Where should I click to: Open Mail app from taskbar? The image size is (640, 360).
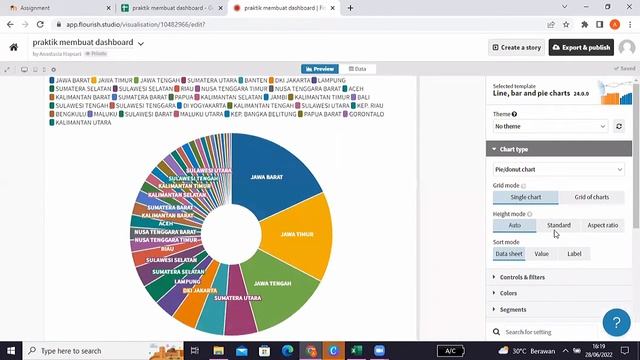pyautogui.click(x=242, y=351)
